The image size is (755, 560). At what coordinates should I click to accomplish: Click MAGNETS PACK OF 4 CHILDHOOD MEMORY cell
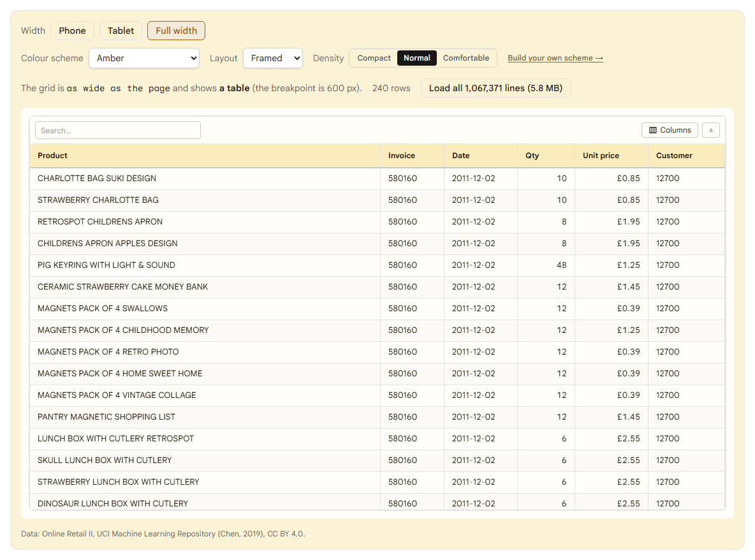[205, 330]
